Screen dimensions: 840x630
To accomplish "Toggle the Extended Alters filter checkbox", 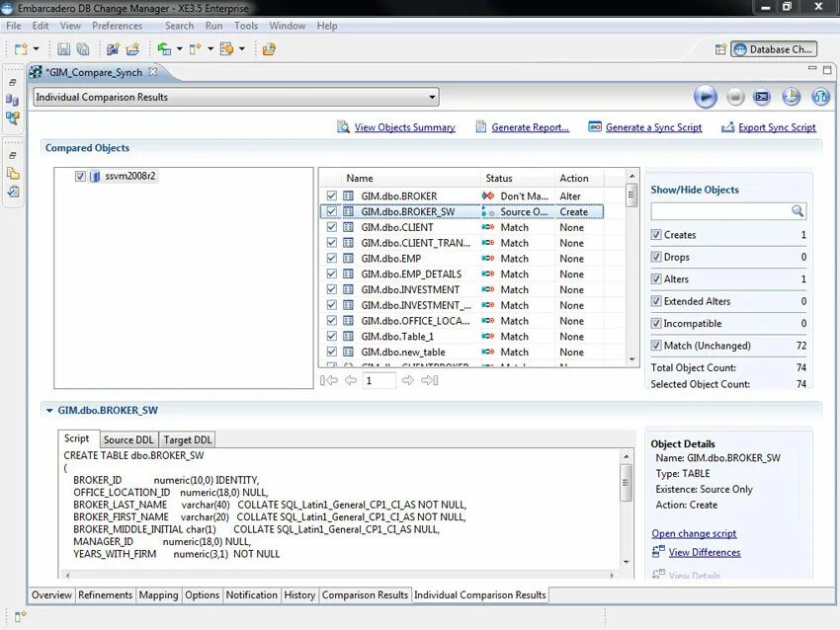I will [656, 301].
